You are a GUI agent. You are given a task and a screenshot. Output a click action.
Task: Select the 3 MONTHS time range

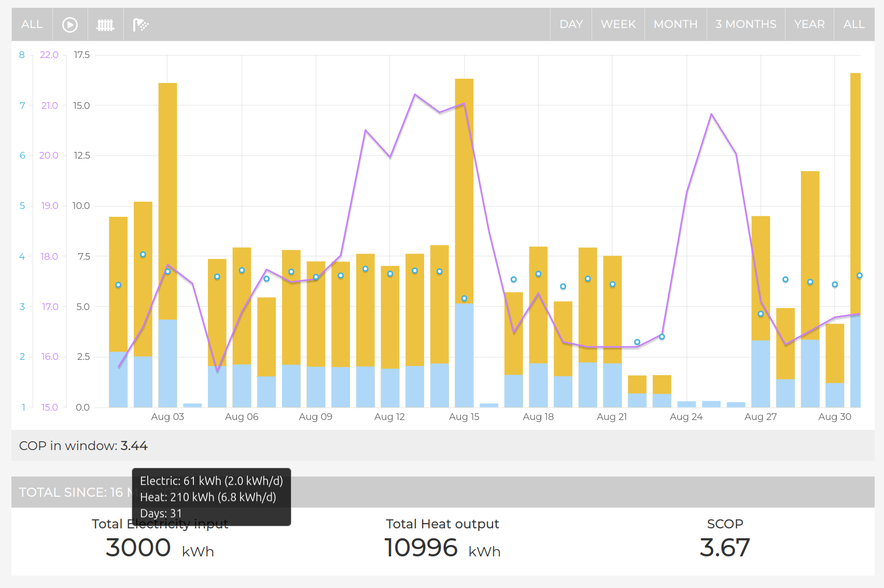[746, 24]
